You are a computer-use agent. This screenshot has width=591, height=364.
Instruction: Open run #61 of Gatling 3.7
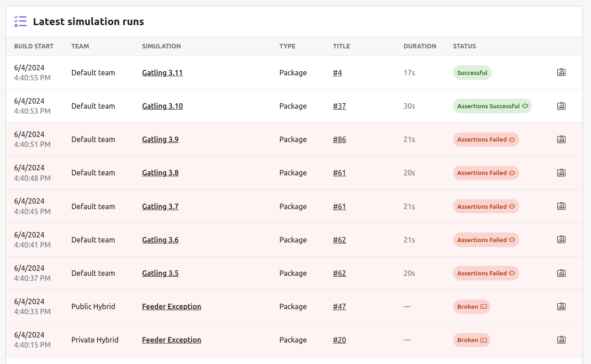click(339, 206)
